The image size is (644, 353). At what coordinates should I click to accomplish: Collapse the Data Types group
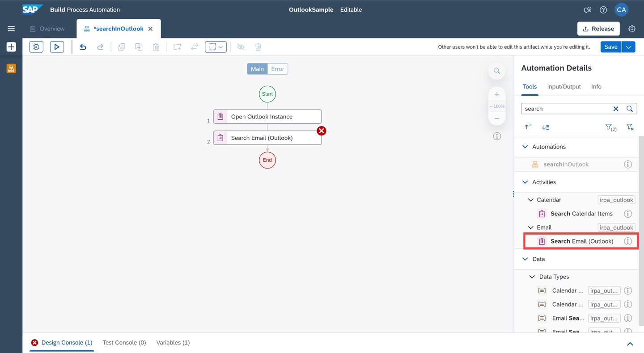coord(532,277)
